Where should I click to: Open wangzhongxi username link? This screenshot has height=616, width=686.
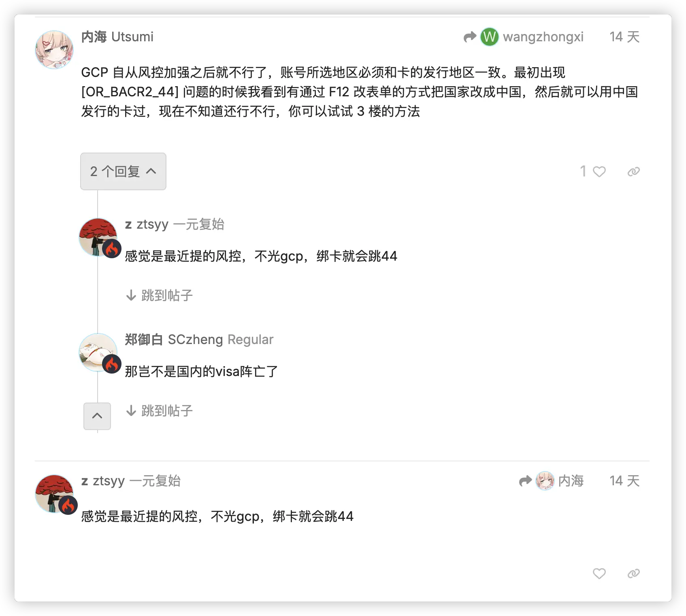543,37
